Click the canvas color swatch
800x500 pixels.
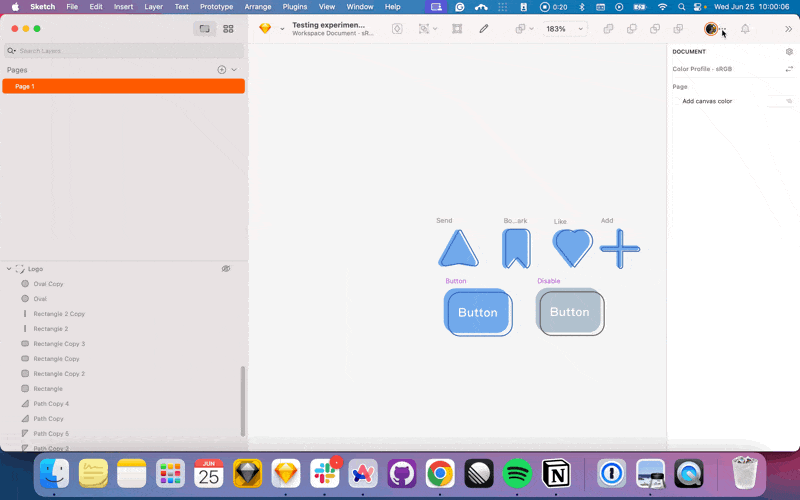(781, 101)
